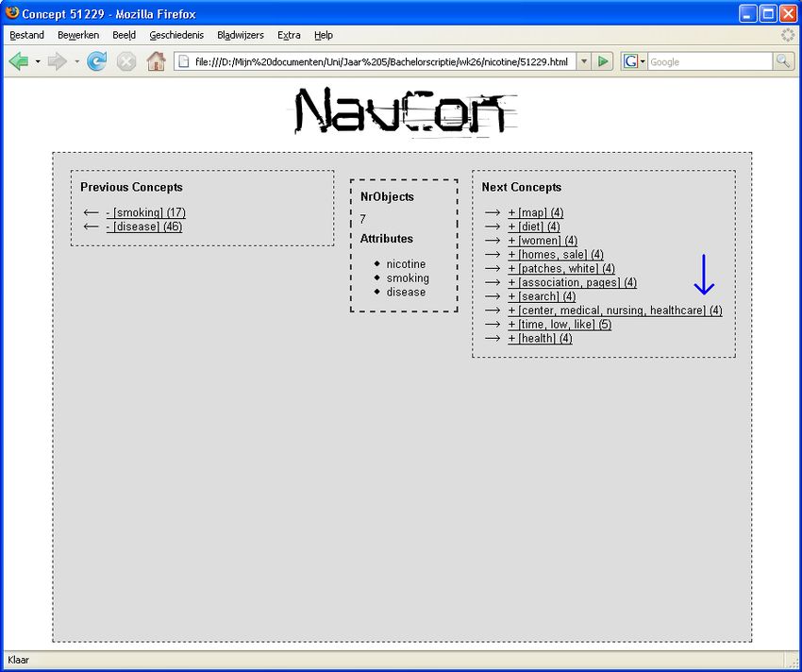Close the Firefox window
The height and width of the screenshot is (672, 802).
tap(788, 13)
